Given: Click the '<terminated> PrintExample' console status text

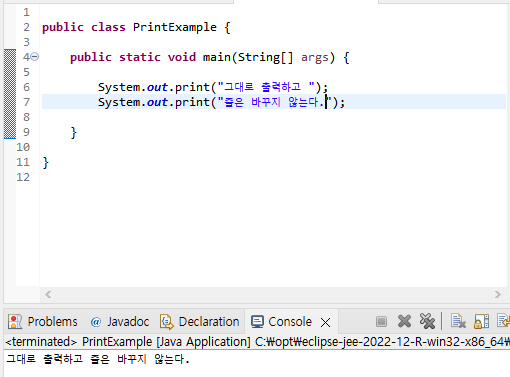Looking at the screenshot, I should pos(79,342).
